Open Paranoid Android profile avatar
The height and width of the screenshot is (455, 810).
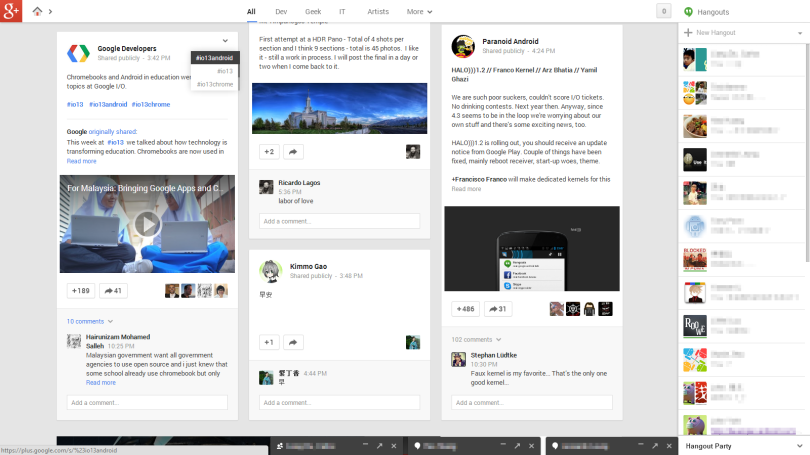click(463, 46)
